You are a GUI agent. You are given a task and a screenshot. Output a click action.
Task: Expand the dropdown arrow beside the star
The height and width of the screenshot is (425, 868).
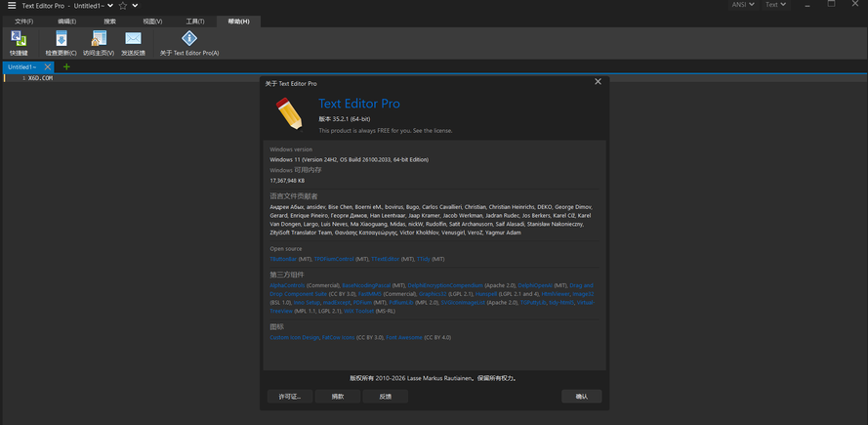pyautogui.click(x=135, y=6)
